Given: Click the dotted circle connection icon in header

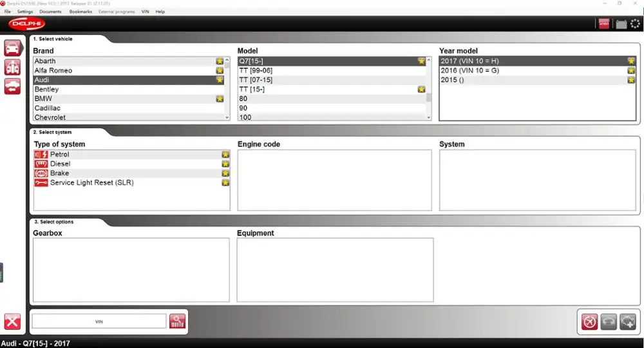Looking at the screenshot, I should (635, 24).
